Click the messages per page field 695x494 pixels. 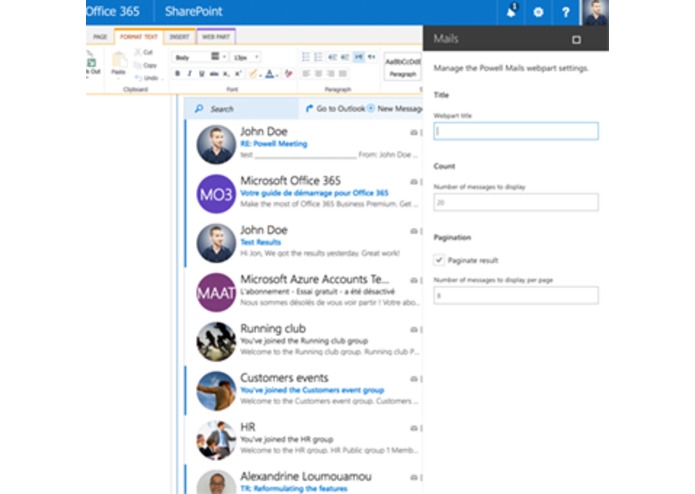point(516,296)
